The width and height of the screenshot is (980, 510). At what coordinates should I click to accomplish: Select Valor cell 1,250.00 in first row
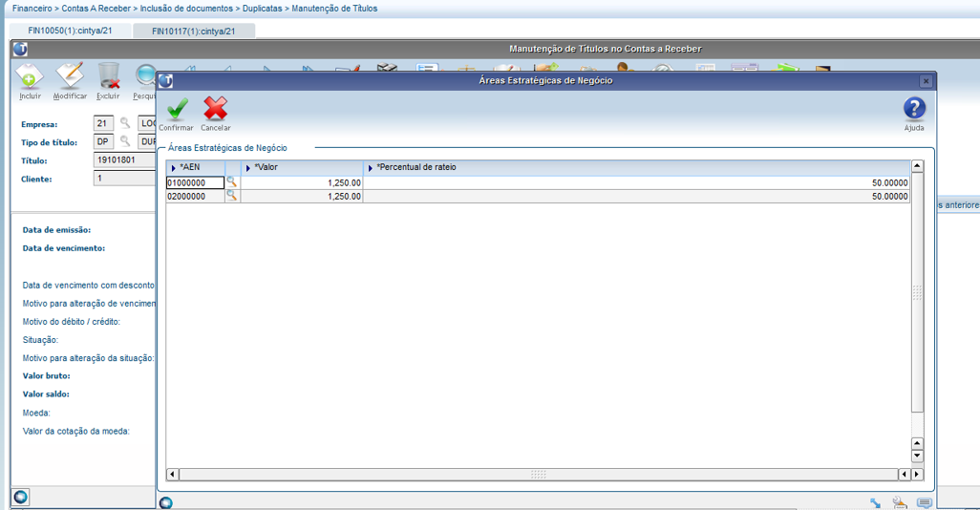point(302,183)
